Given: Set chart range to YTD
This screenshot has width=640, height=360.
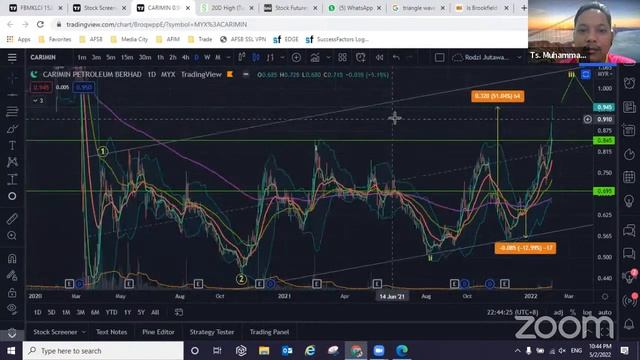Looking at the screenshot, I should click(x=111, y=312).
